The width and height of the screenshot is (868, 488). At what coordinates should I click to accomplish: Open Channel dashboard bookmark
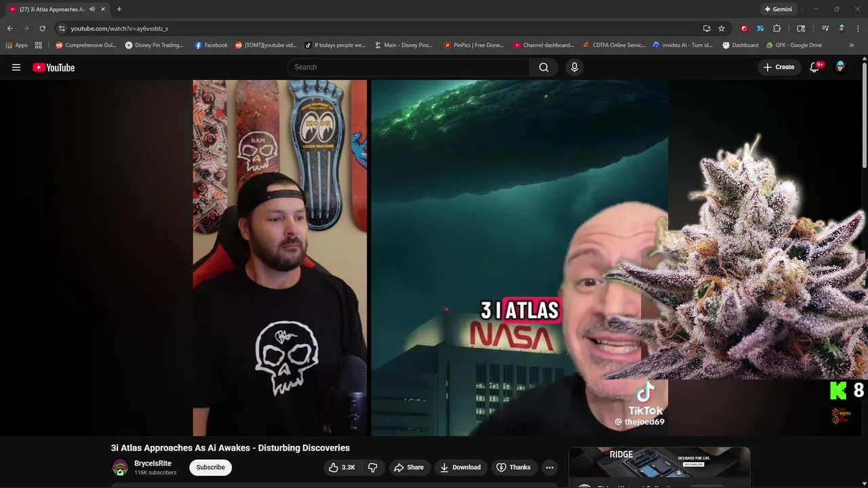tap(544, 45)
